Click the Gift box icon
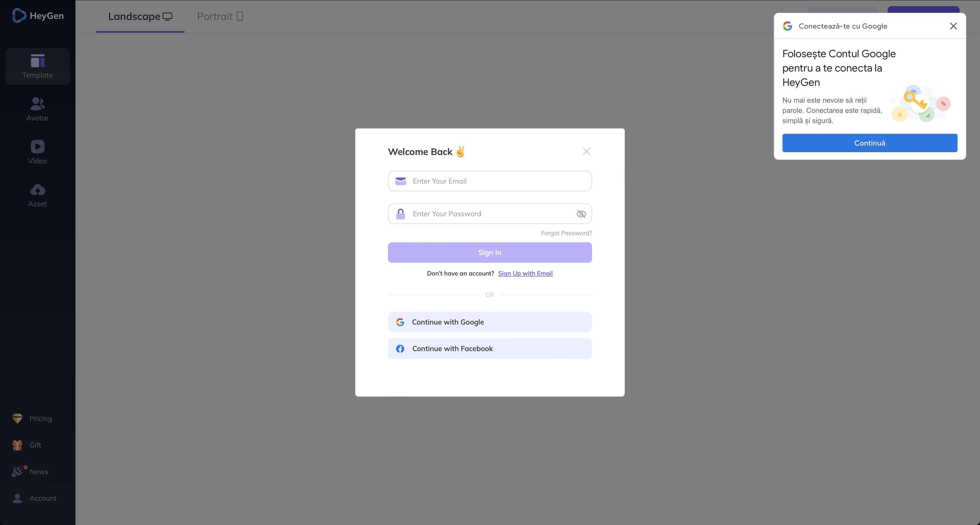 click(18, 445)
